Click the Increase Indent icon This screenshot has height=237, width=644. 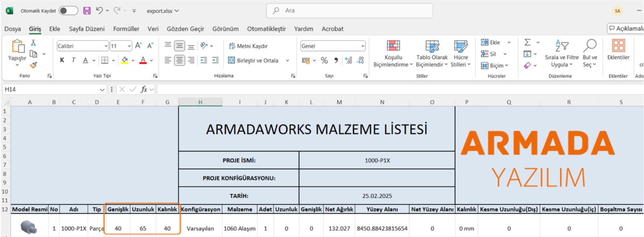[x=215, y=60]
